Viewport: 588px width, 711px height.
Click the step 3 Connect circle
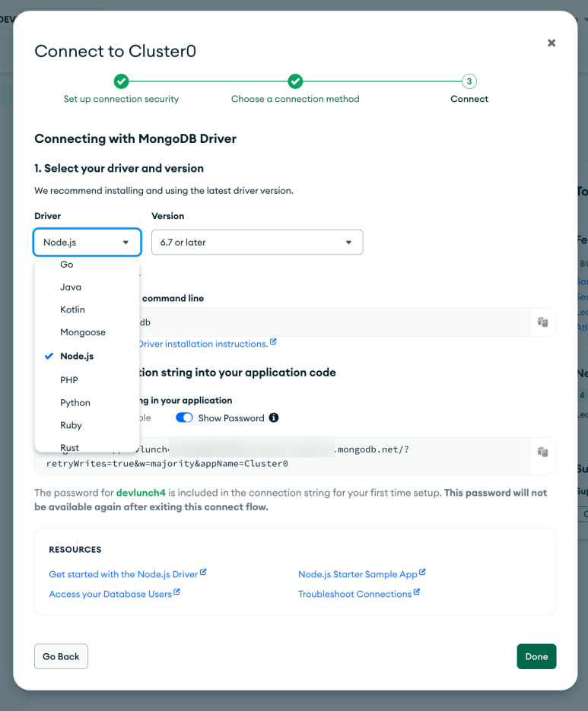coord(469,81)
